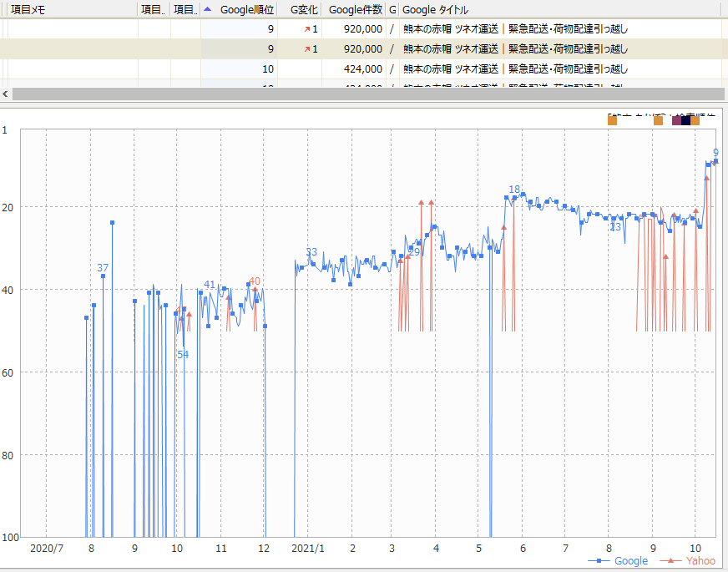728x572 pixels.
Task: Click the Google タイトル column header
Action: click(x=436, y=9)
